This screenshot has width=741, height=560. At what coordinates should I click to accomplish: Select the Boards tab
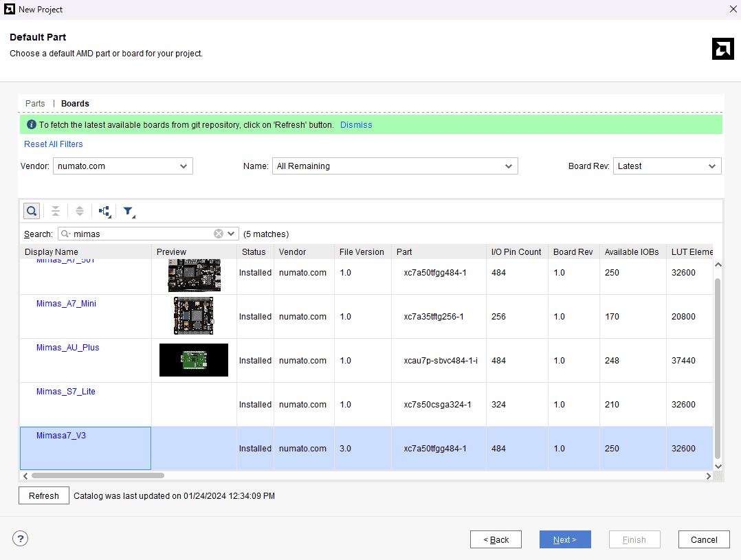pos(75,104)
